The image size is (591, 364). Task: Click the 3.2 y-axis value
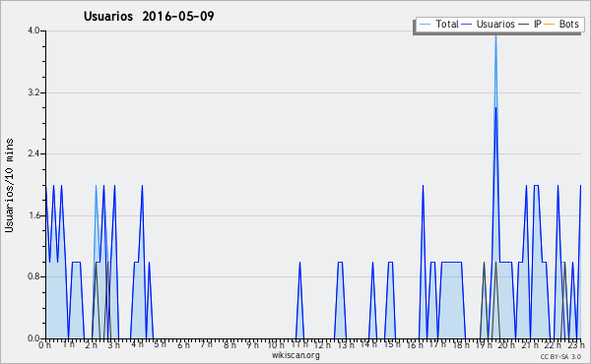(33, 92)
